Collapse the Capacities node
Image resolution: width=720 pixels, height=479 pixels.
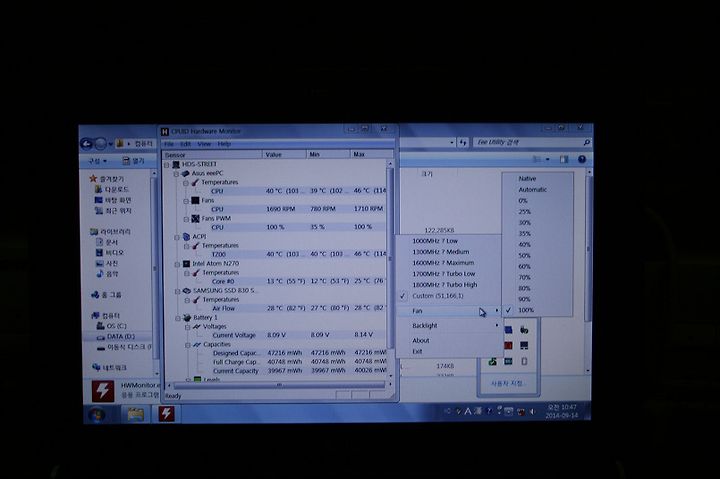point(187,345)
